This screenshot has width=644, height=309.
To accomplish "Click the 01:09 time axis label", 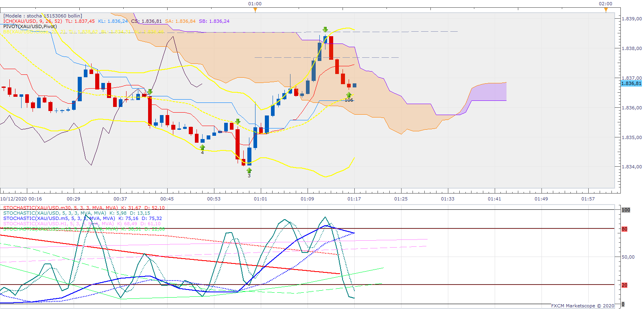I will pyautogui.click(x=308, y=199).
